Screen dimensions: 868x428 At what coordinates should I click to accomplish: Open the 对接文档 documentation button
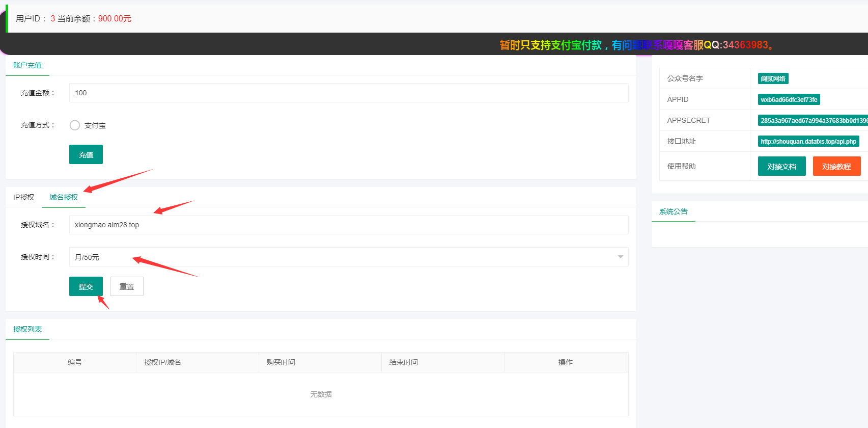coord(781,166)
